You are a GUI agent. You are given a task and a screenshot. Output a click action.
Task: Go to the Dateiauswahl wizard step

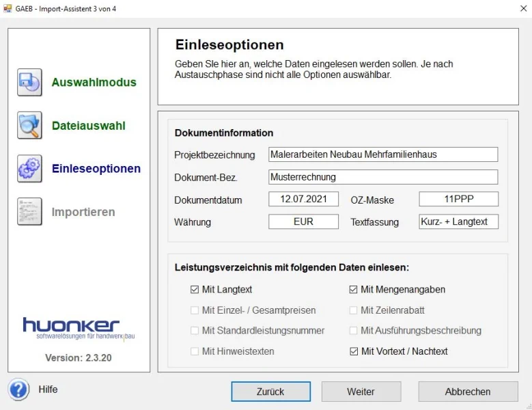coord(89,126)
